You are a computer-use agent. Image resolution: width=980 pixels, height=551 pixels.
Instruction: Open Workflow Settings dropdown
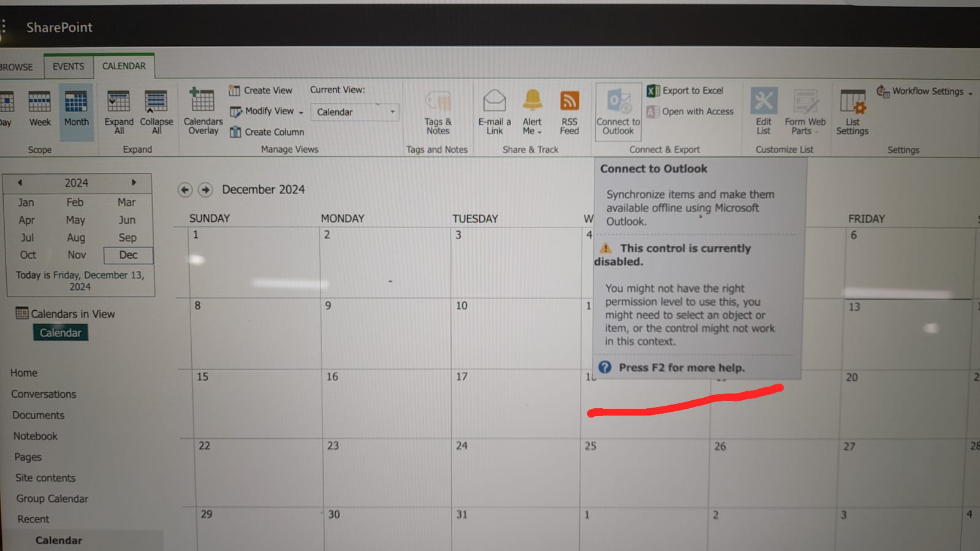coord(924,91)
